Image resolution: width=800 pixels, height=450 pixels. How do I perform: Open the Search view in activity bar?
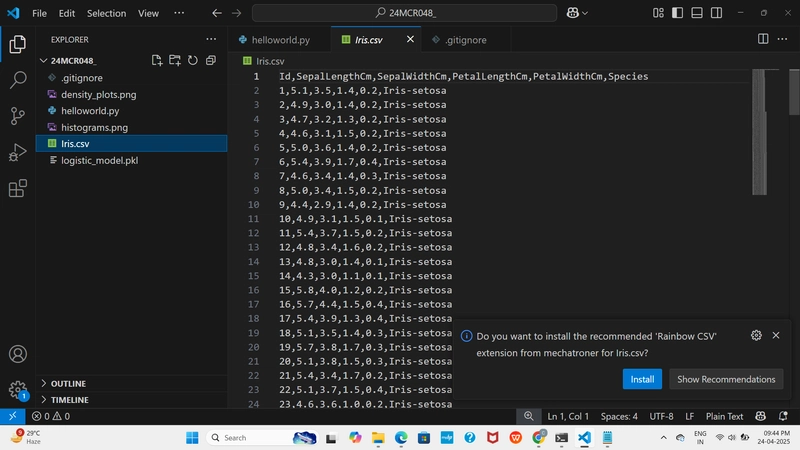pyautogui.click(x=17, y=80)
